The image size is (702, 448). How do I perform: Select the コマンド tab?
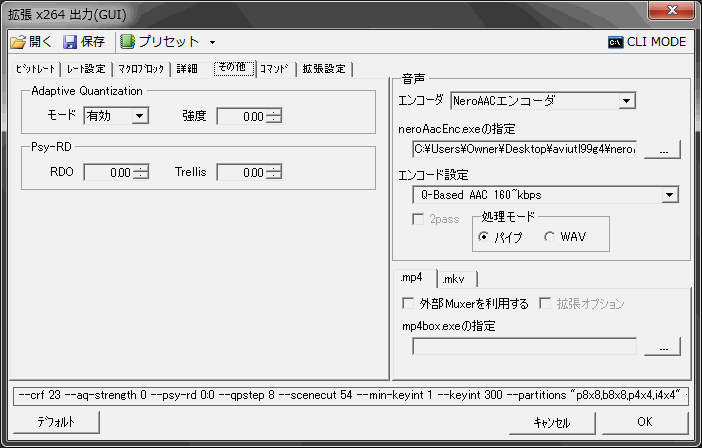pyautogui.click(x=274, y=69)
